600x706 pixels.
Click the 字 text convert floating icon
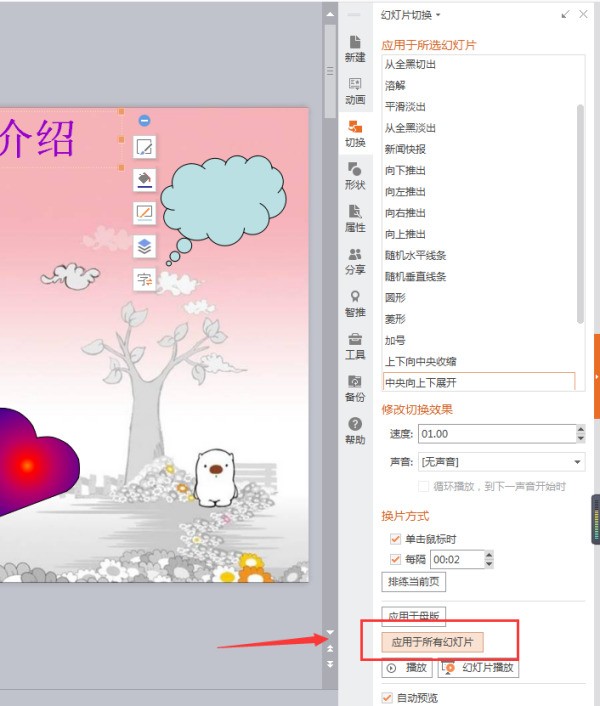coord(144,280)
